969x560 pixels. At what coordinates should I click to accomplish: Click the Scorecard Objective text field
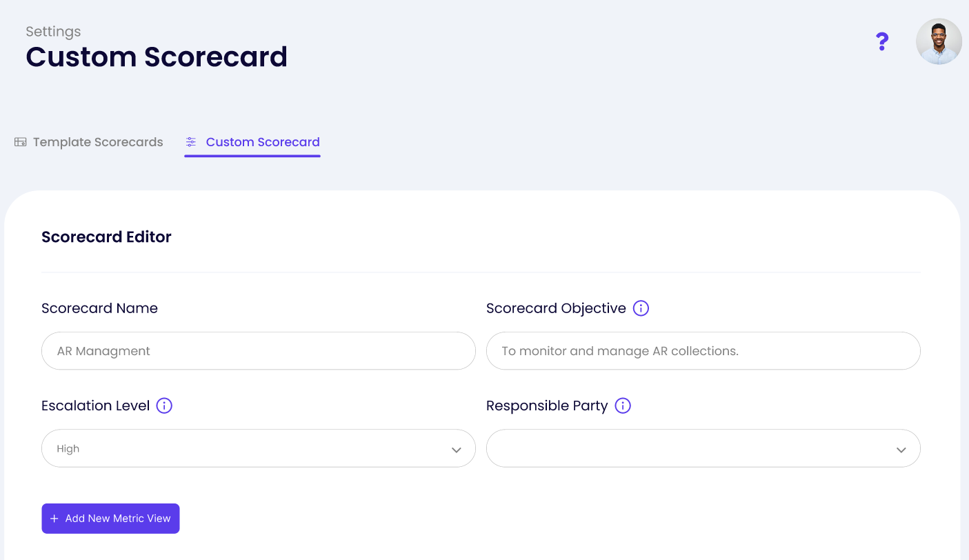703,351
